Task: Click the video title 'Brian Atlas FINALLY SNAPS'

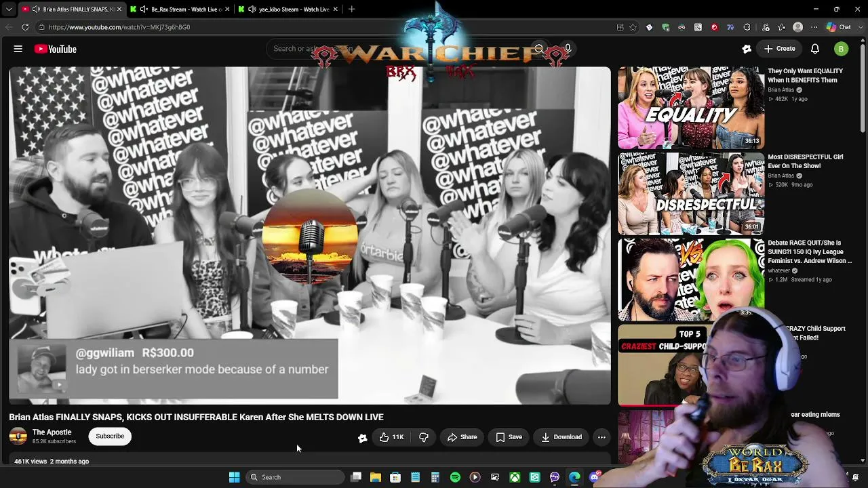Action: coord(196,417)
